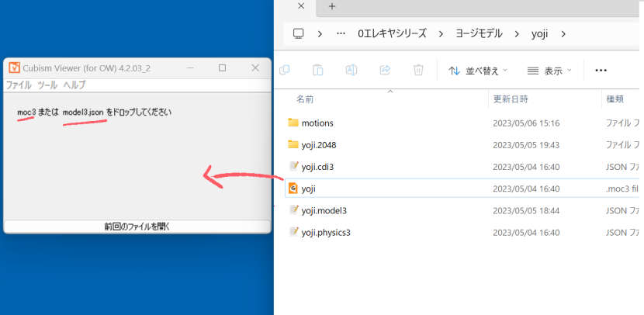
Task: Open the ヘルプ menu in Cubism Viewer
Action: (x=74, y=85)
